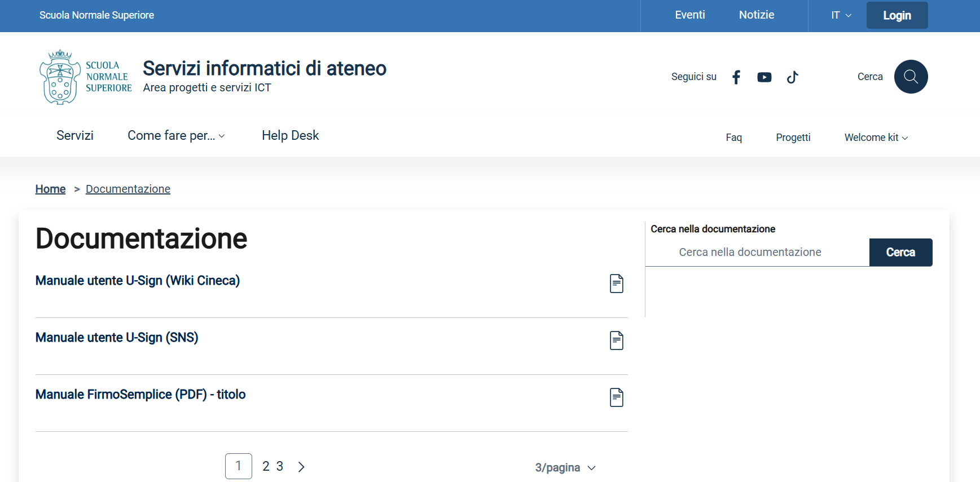Open the Welcome kit dropdown
The height and width of the screenshot is (482, 980).
pyautogui.click(x=876, y=138)
